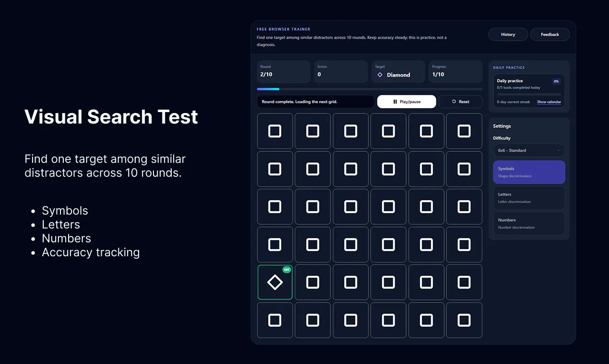Image resolution: width=609 pixels, height=364 pixels.
Task: Click the 'Visual Search Test' title
Action: 111,117
